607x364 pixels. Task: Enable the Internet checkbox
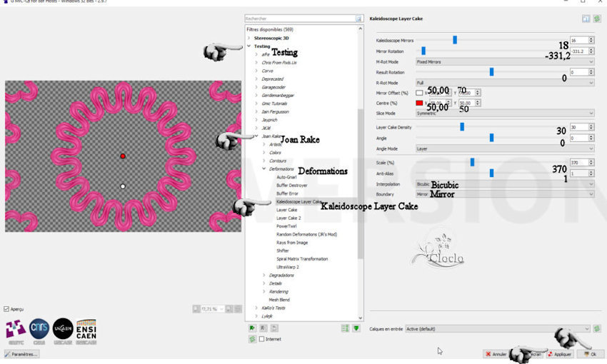point(262,339)
